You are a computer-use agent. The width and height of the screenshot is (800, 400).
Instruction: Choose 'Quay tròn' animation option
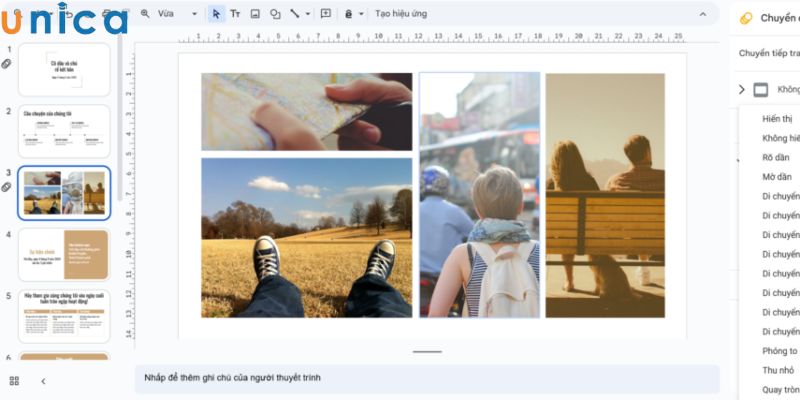[780, 390]
